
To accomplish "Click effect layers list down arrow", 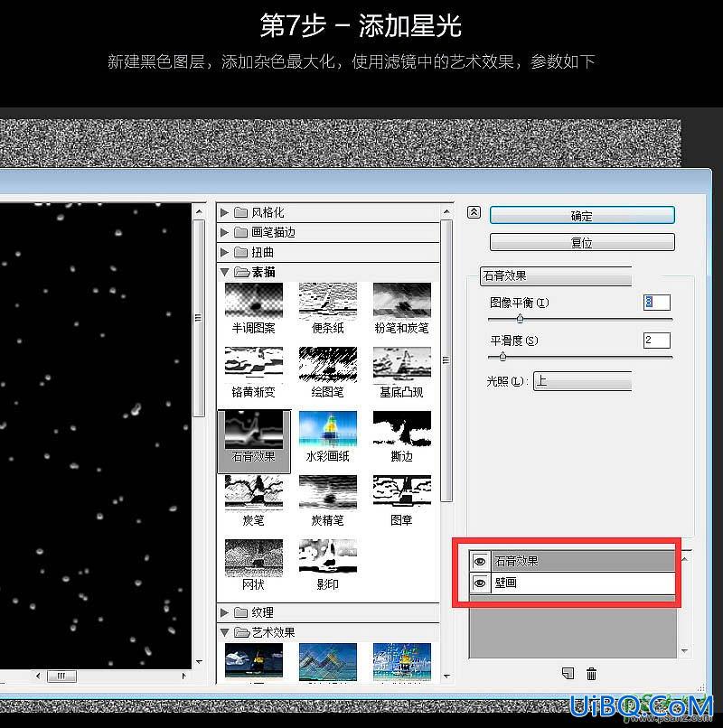I will (x=684, y=651).
